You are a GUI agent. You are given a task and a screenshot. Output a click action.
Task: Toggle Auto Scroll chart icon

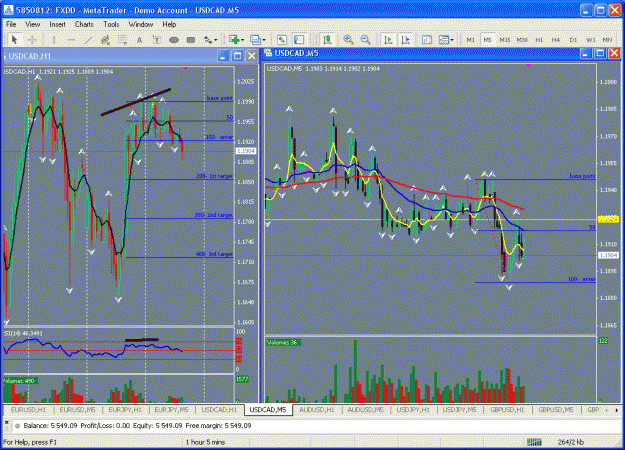[388, 40]
